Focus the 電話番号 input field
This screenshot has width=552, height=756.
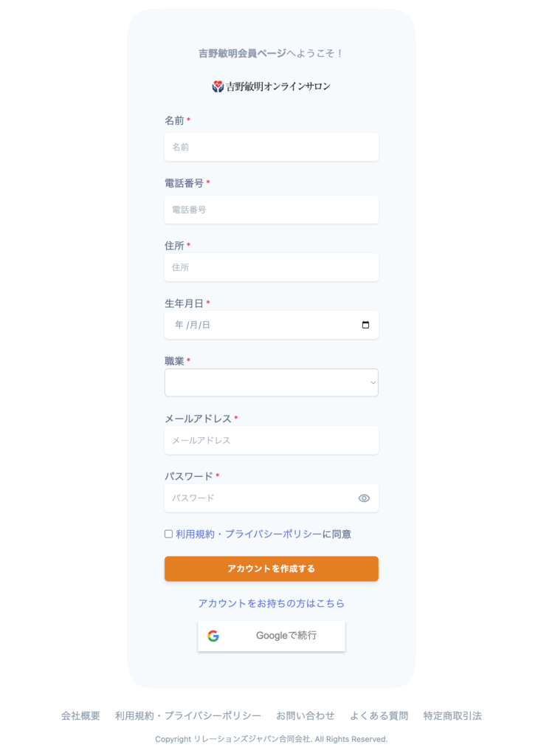(271, 210)
